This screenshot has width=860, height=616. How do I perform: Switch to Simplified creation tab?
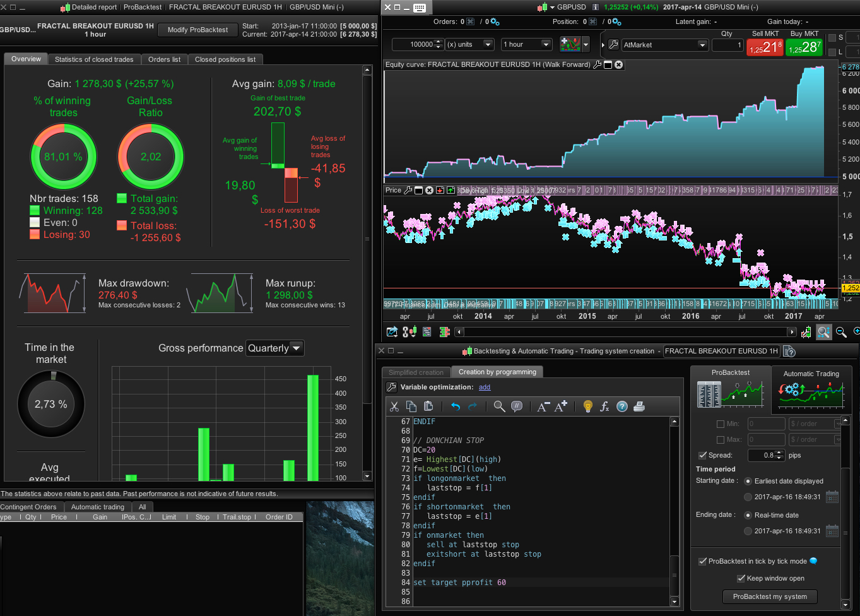[416, 372]
